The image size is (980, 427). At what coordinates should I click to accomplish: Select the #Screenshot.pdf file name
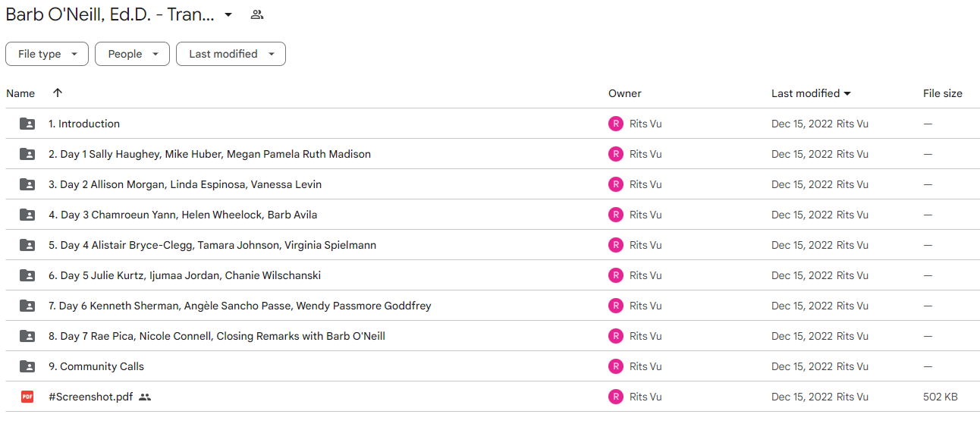[91, 397]
